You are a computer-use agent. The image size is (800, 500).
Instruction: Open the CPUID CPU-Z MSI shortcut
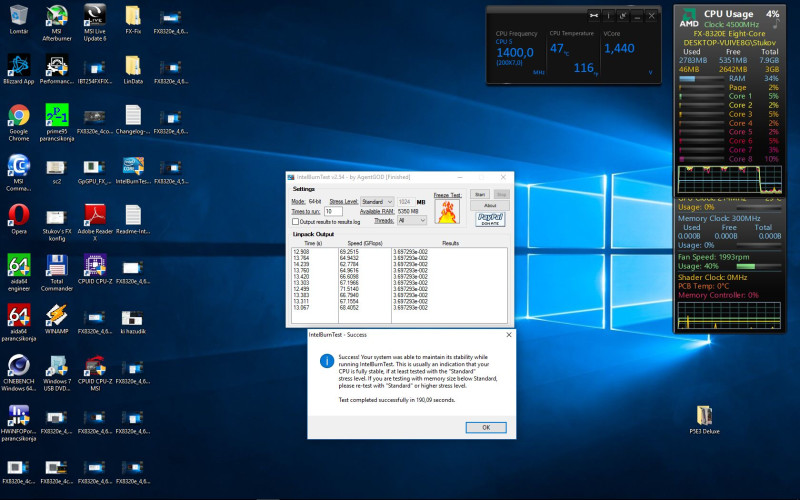pyautogui.click(x=95, y=365)
